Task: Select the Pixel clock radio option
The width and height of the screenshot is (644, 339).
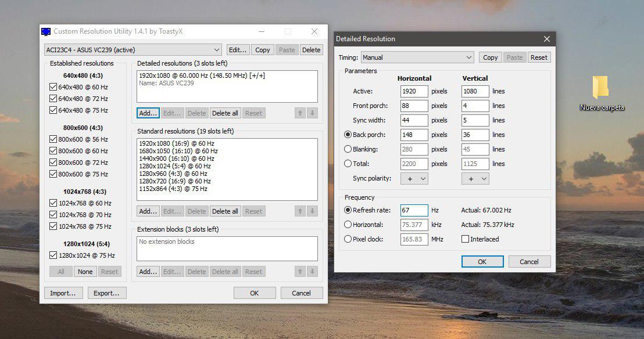Action: pyautogui.click(x=348, y=239)
